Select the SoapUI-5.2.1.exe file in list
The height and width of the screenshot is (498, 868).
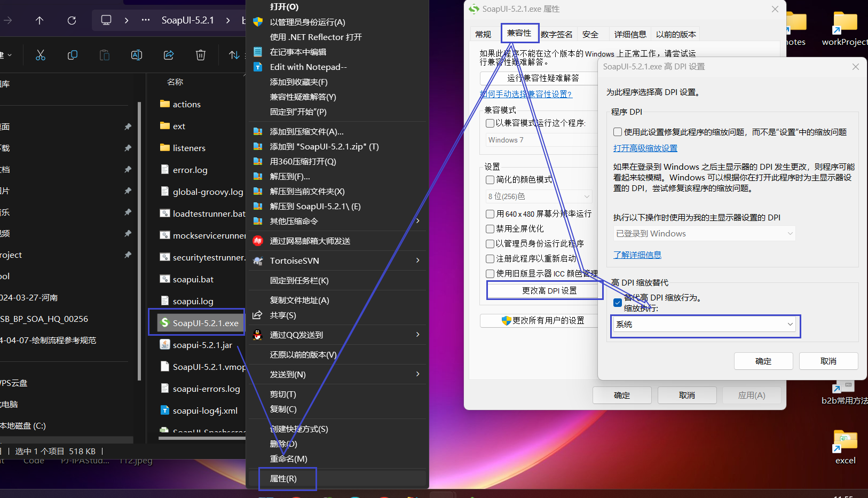coord(205,323)
